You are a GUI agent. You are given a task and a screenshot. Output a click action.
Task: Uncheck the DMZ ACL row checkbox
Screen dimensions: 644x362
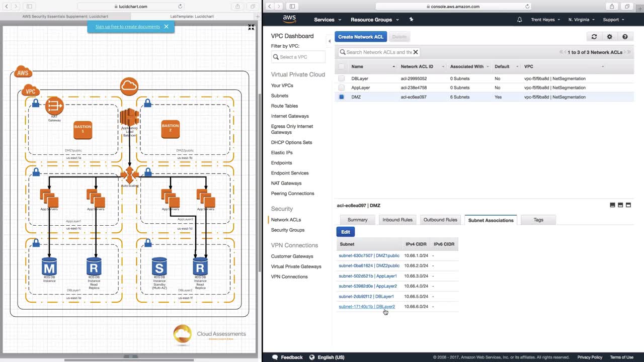(x=342, y=97)
